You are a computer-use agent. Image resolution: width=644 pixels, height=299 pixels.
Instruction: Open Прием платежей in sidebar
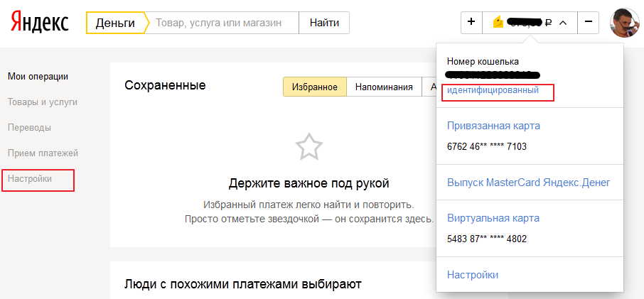tap(43, 153)
